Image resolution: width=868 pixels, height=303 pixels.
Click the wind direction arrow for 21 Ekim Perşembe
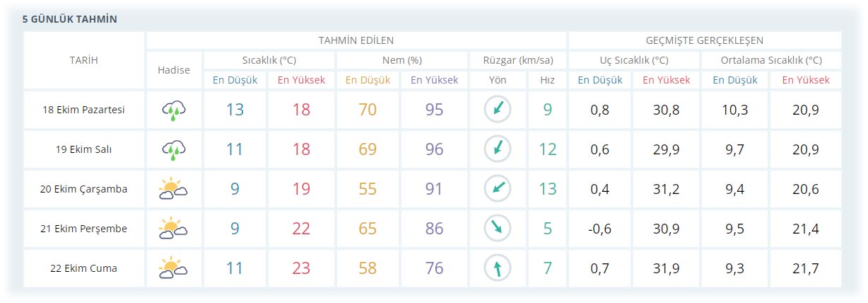click(498, 229)
